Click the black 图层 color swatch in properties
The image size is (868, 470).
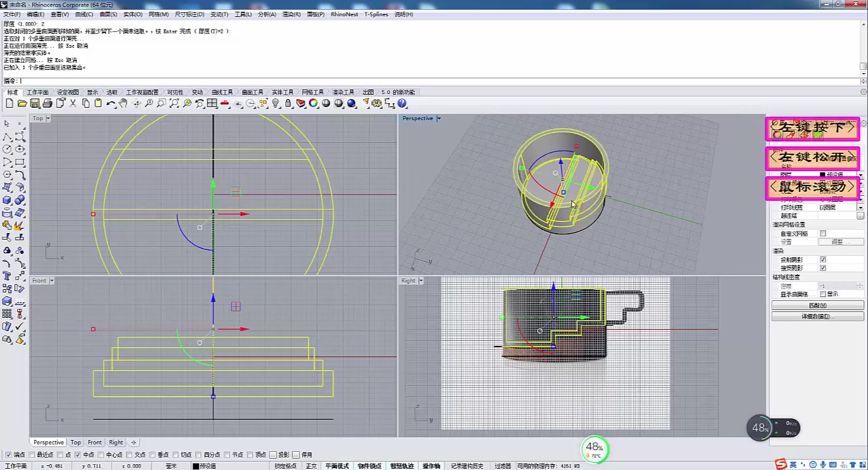coord(822,175)
